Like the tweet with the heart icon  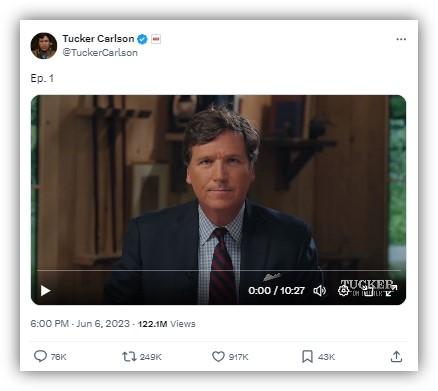pyautogui.click(x=218, y=357)
